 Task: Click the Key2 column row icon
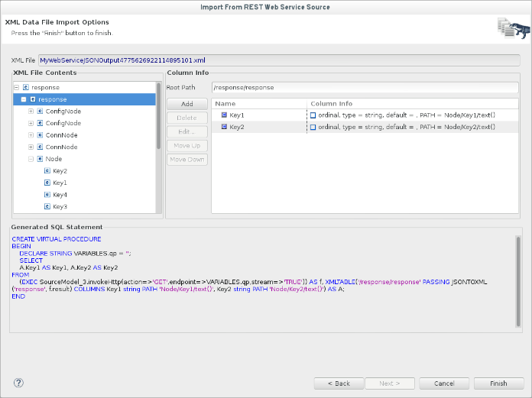pyautogui.click(x=224, y=127)
